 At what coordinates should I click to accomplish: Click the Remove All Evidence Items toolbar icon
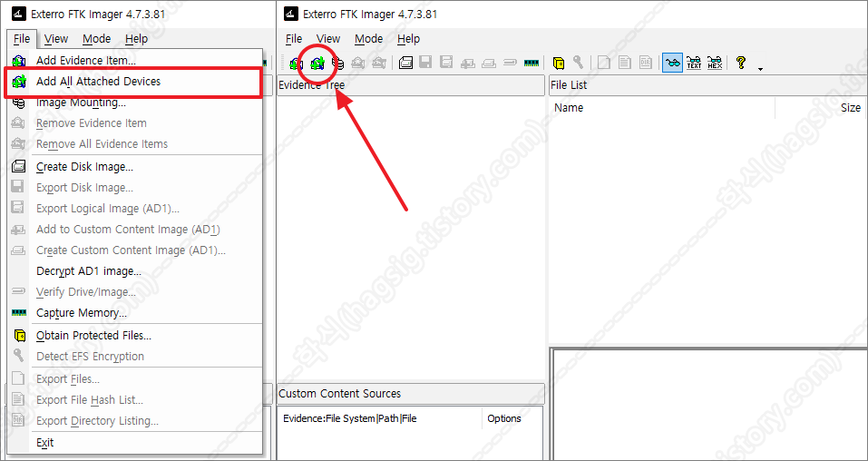point(378,63)
